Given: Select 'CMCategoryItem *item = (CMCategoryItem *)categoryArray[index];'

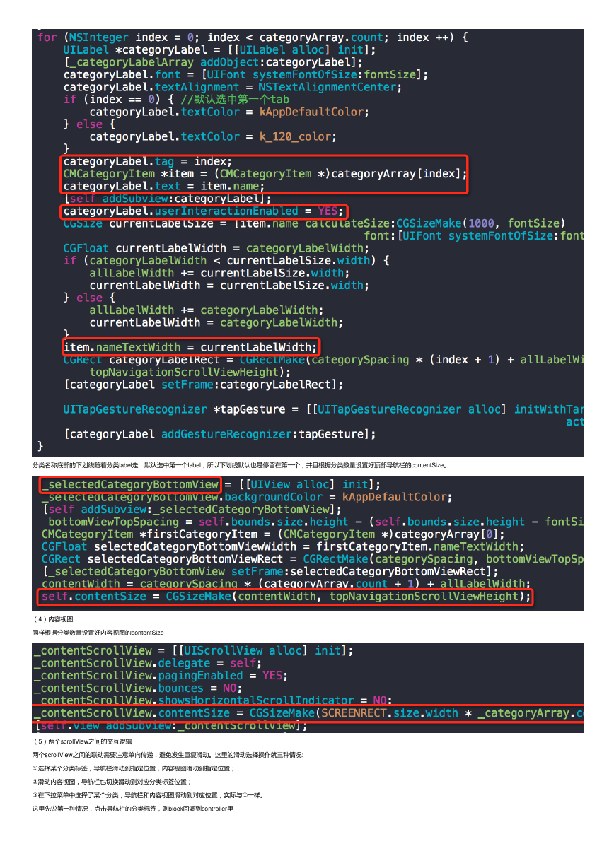Looking at the screenshot, I should click(265, 174).
